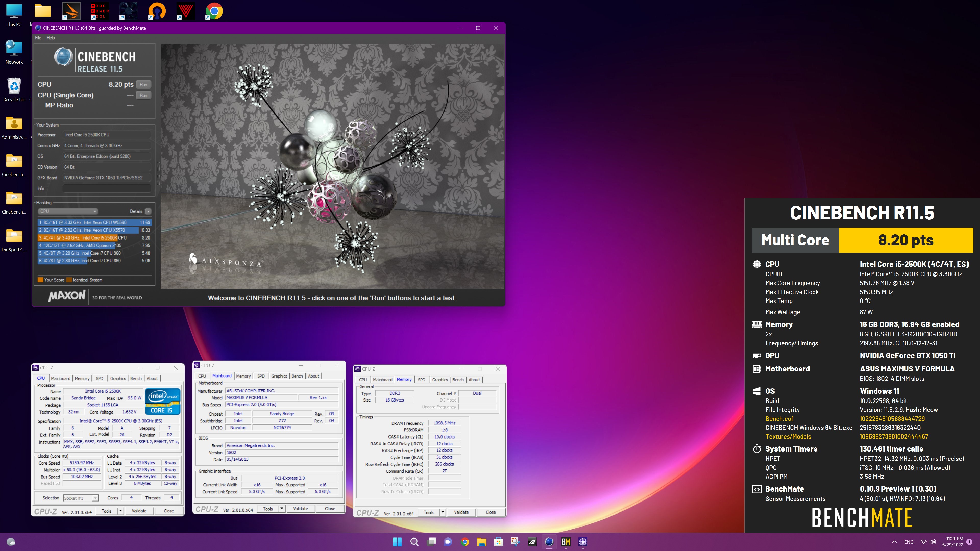Open About tab in CPU-Z CPU window

(x=152, y=378)
